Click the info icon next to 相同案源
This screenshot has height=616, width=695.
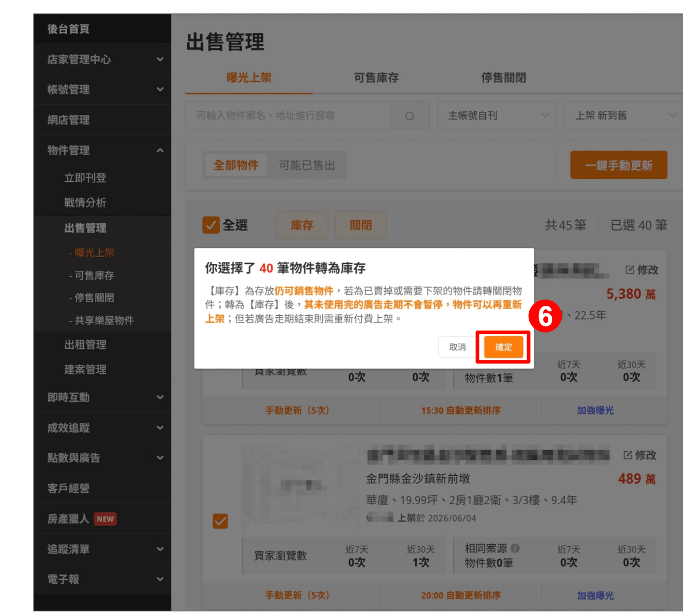pyautogui.click(x=515, y=548)
